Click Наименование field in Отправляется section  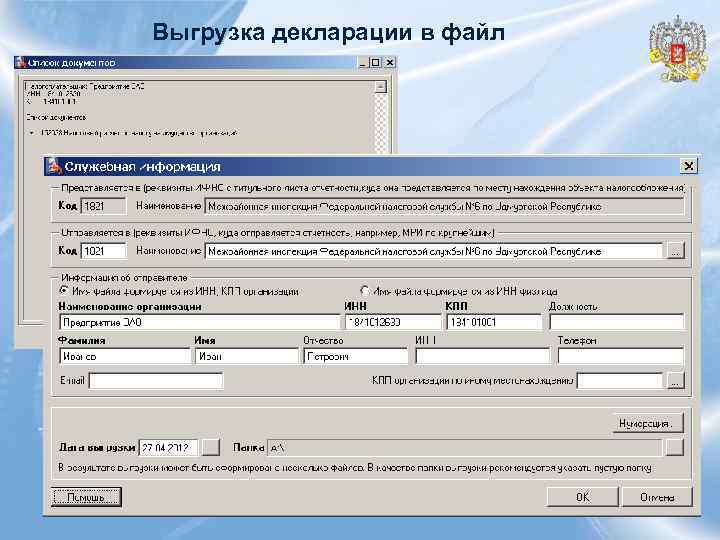click(x=433, y=251)
